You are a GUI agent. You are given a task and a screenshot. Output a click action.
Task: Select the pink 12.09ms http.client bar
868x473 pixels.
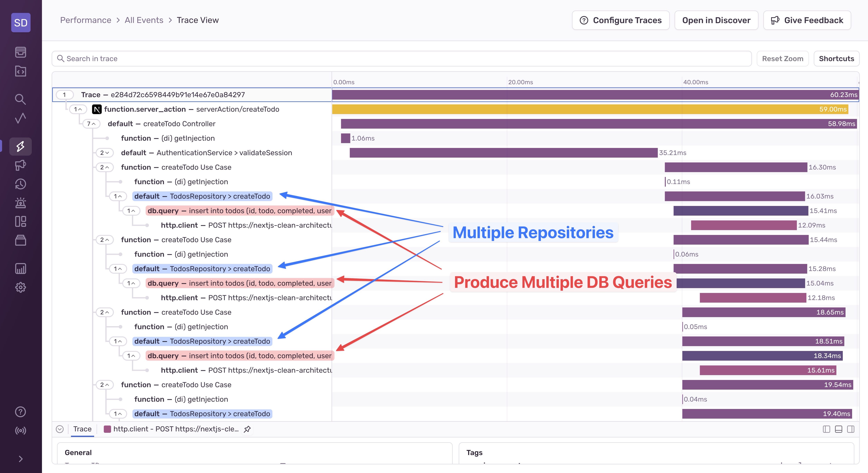pos(744,225)
